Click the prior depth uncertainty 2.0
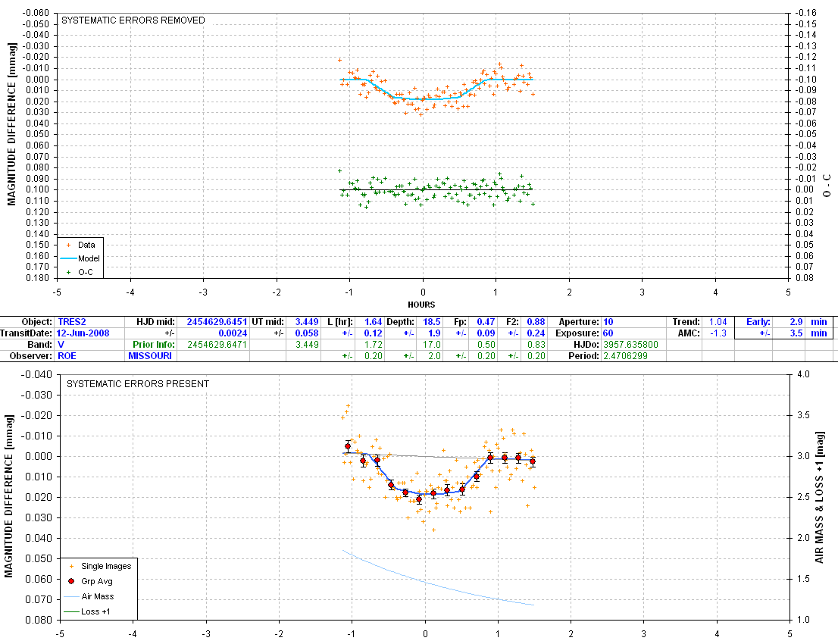 tap(434, 356)
